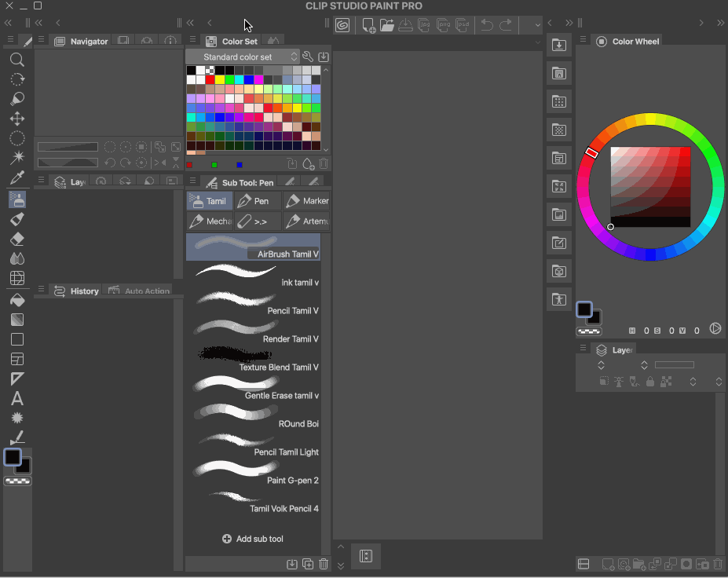Screen dimensions: 728x578
Task: Choose the Eraser tool
Action: [x=16, y=239]
